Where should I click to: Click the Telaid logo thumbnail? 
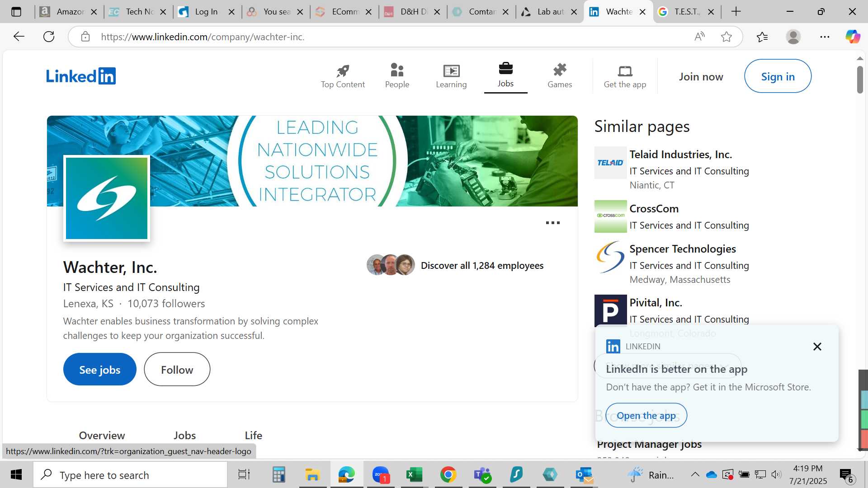(x=610, y=163)
